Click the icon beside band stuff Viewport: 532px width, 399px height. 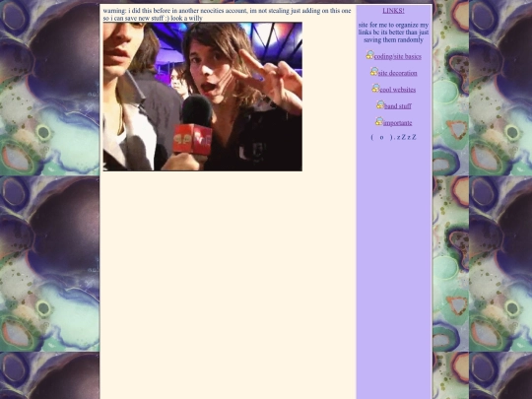(380, 104)
